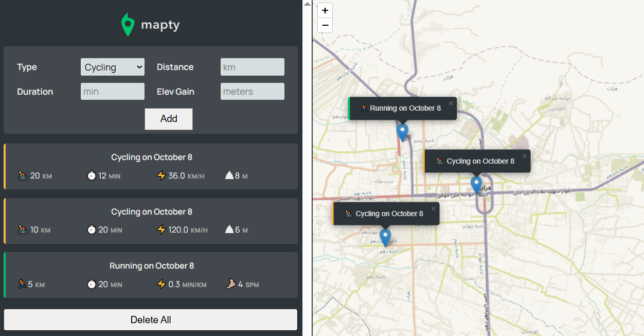
Task: Click the mountain elevation icon showing 8 m
Action: tap(229, 176)
